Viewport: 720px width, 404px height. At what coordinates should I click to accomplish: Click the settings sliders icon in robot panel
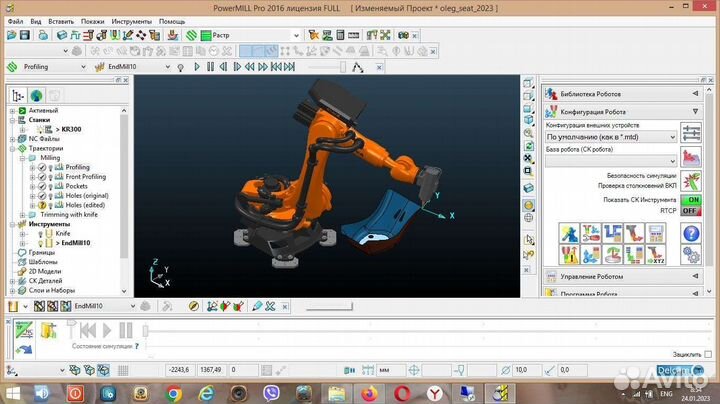(691, 133)
